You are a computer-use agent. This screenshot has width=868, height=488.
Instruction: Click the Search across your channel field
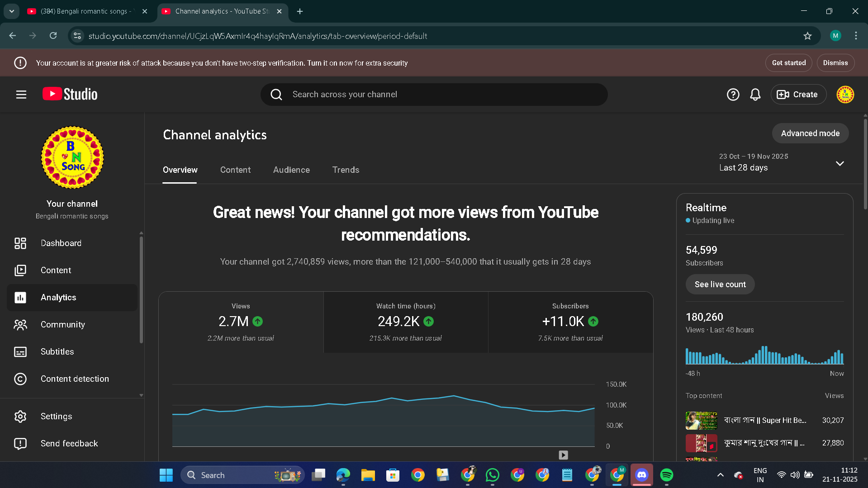click(x=434, y=95)
